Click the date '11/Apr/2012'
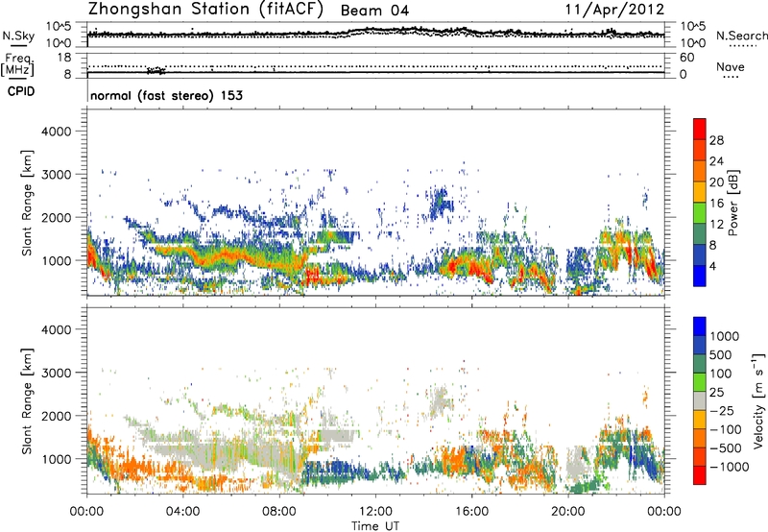 (x=614, y=10)
